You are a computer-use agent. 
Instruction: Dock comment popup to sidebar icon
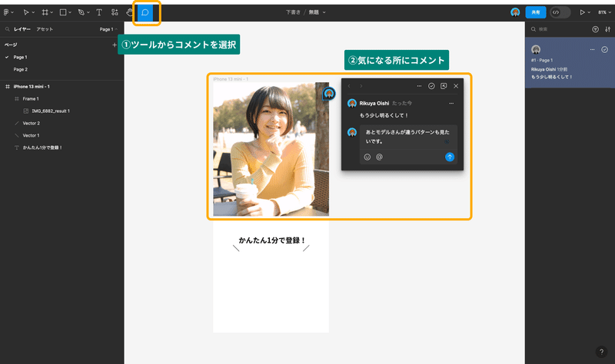tap(444, 86)
